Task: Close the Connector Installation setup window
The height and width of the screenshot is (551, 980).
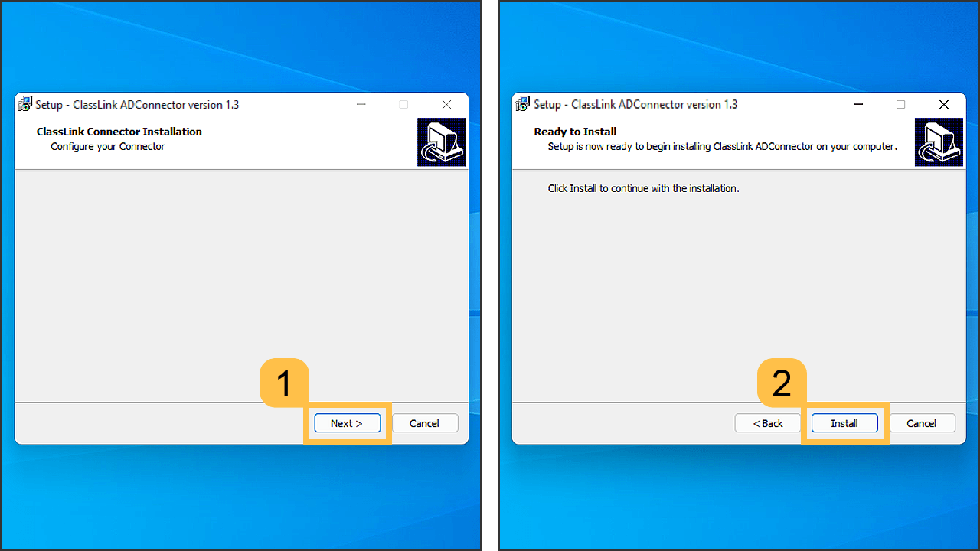Action: click(x=446, y=105)
